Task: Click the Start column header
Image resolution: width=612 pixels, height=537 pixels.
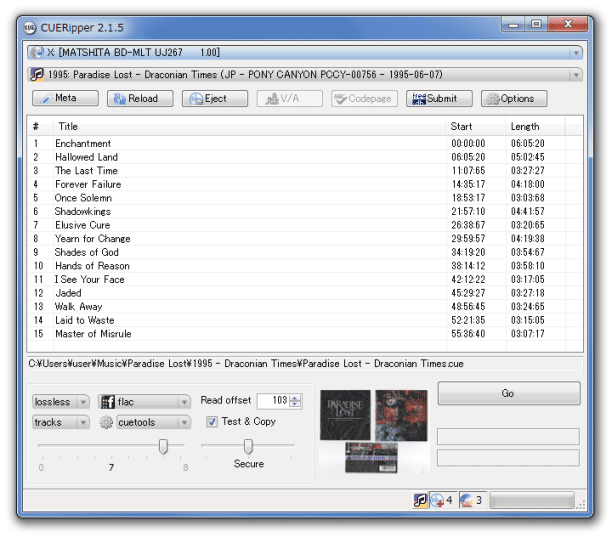Action: tap(475, 126)
